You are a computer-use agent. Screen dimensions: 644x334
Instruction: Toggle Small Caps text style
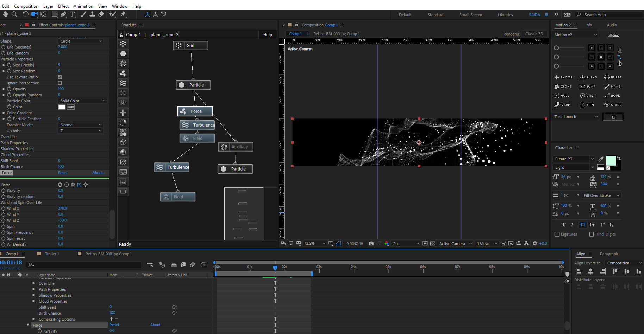point(592,225)
